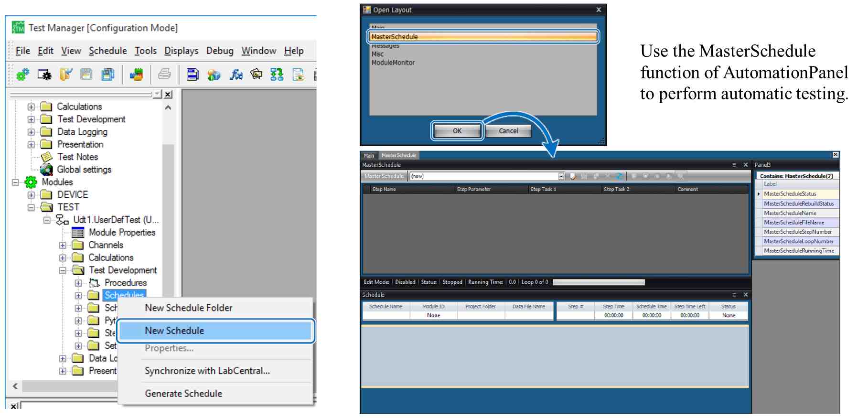Choose New Schedule Folder from context menu
The height and width of the screenshot is (418, 868).
click(215, 308)
